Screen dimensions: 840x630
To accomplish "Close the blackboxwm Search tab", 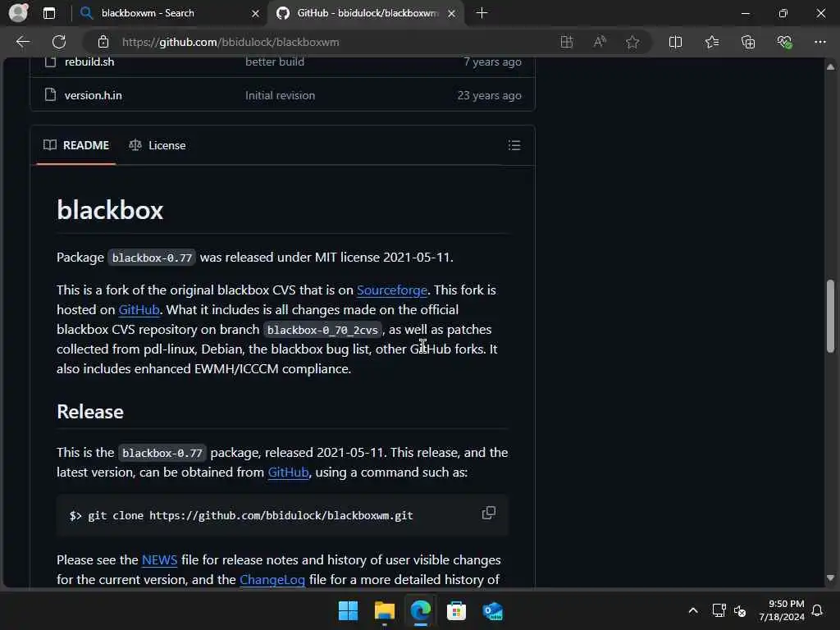I will 256,13.
